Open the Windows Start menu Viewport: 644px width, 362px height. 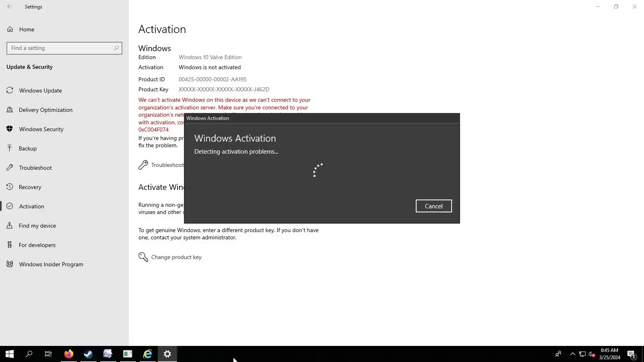[x=10, y=354]
